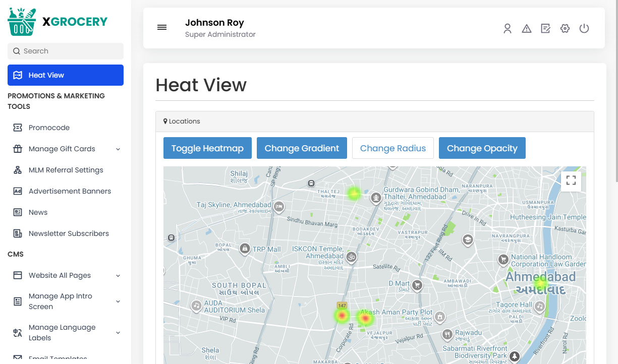Click the D Mart shopping cart marker
Image resolution: width=618 pixels, height=364 pixels.
[x=417, y=285]
